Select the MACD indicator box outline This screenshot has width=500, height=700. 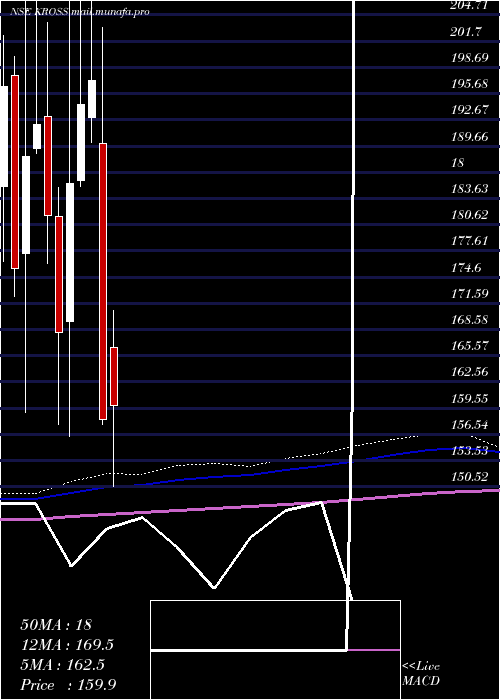pyautogui.click(x=275, y=650)
